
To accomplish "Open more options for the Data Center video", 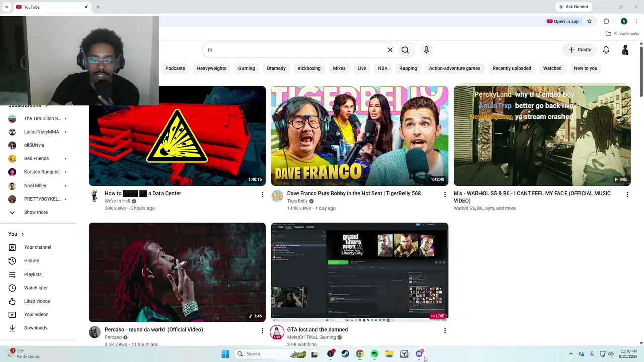I will [x=262, y=194].
